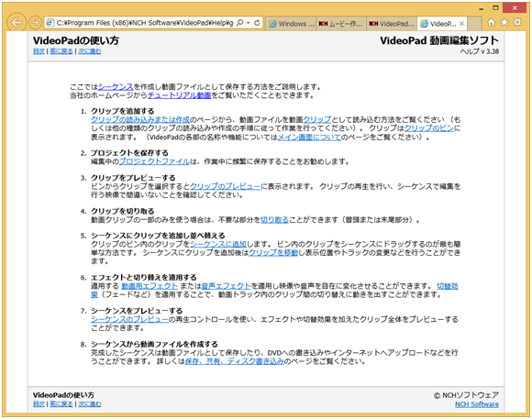Open the クリップを移動 link

(273, 252)
